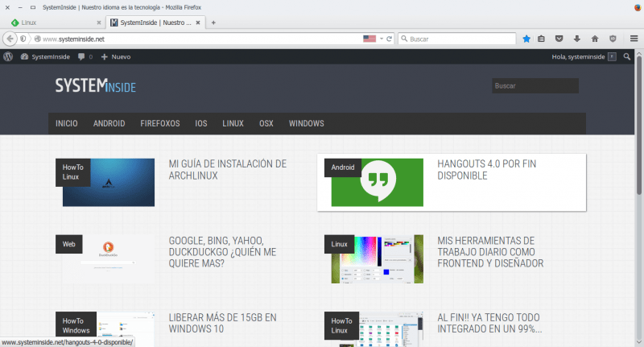This screenshot has height=347, width=644.
Task: Open the bookmarks list icon
Action: tap(542, 38)
